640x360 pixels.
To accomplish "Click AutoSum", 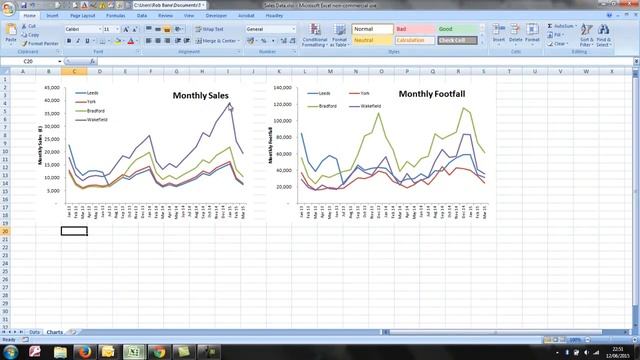I will coord(561,26).
